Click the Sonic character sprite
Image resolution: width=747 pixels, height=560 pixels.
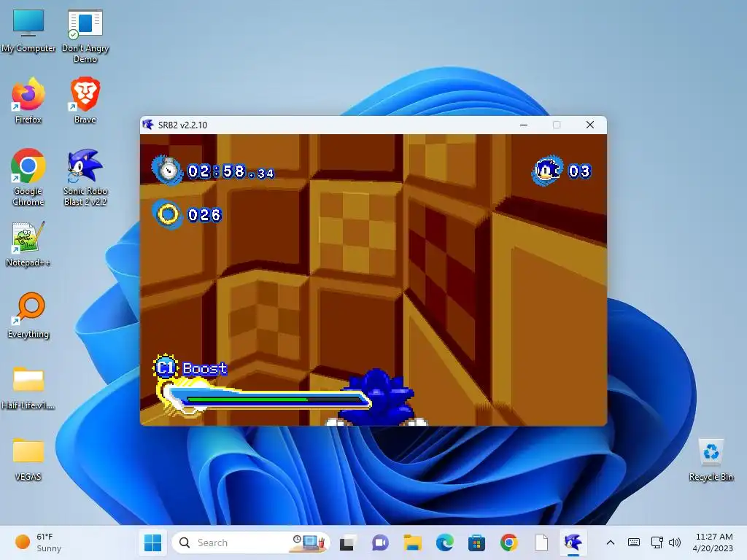pos(377,397)
